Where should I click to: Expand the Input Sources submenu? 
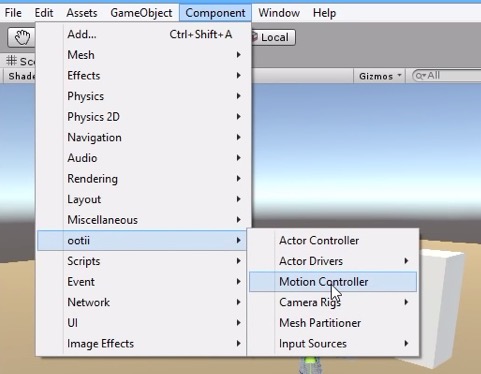333,344
